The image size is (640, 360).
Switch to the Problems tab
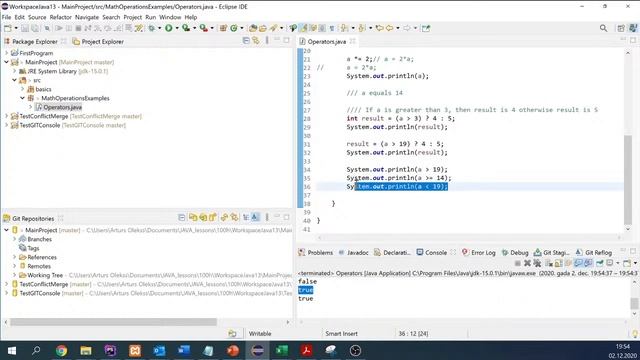click(316, 252)
